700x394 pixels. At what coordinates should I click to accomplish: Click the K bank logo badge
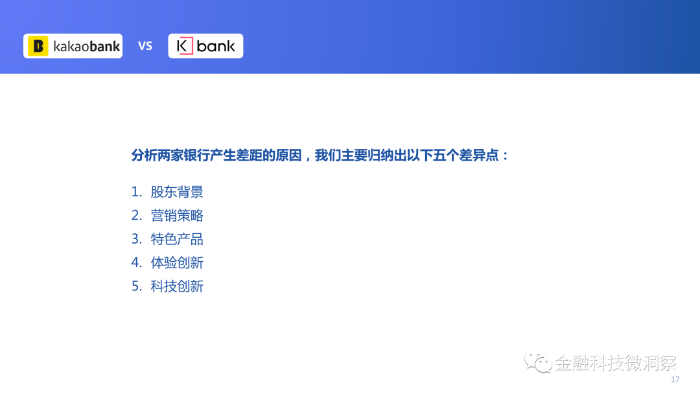tap(205, 46)
